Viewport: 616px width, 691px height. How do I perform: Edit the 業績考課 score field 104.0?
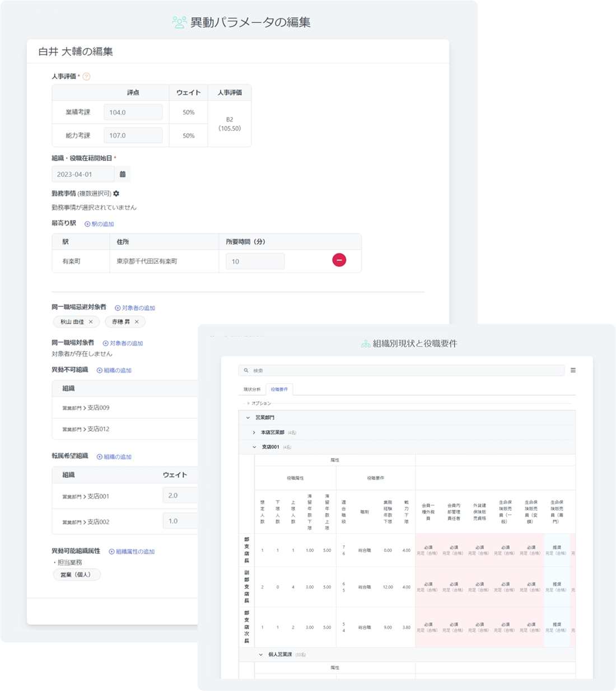point(133,112)
